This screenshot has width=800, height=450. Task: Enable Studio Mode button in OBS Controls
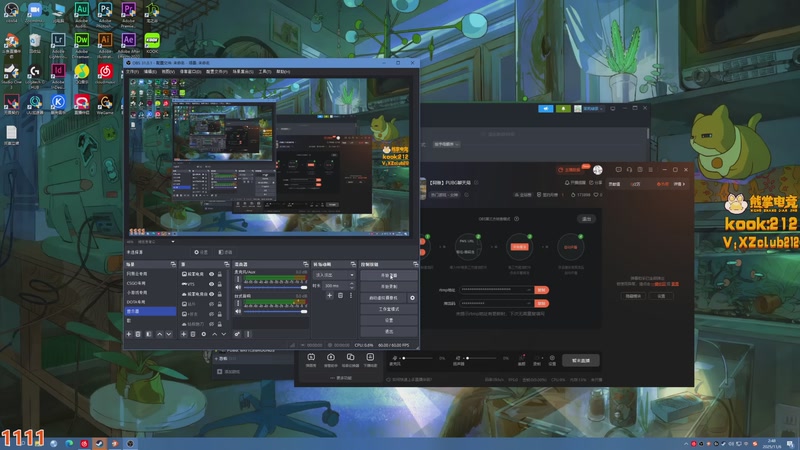click(389, 309)
